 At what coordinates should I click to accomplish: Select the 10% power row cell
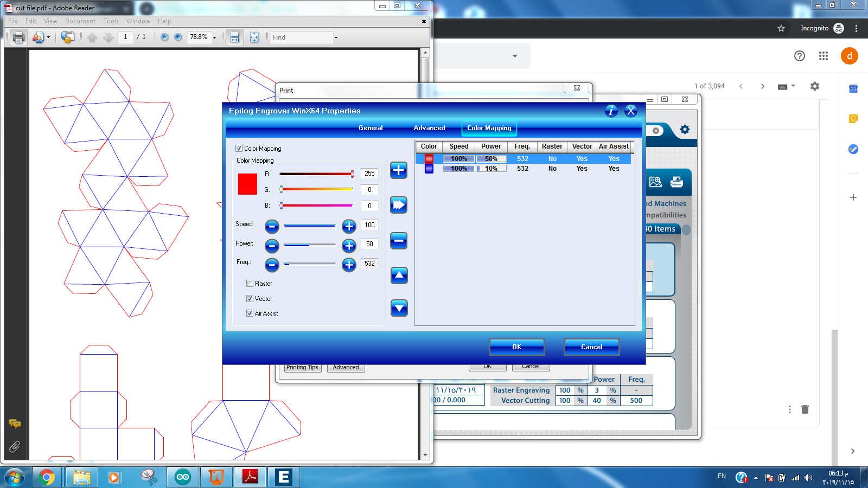coord(492,169)
